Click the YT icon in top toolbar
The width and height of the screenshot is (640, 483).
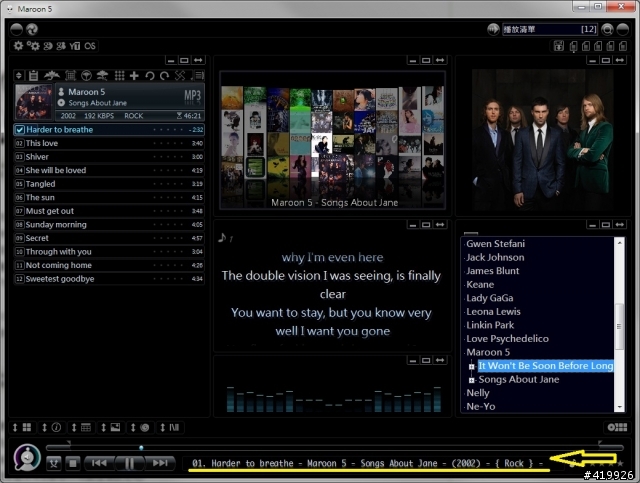pyautogui.click(x=75, y=46)
